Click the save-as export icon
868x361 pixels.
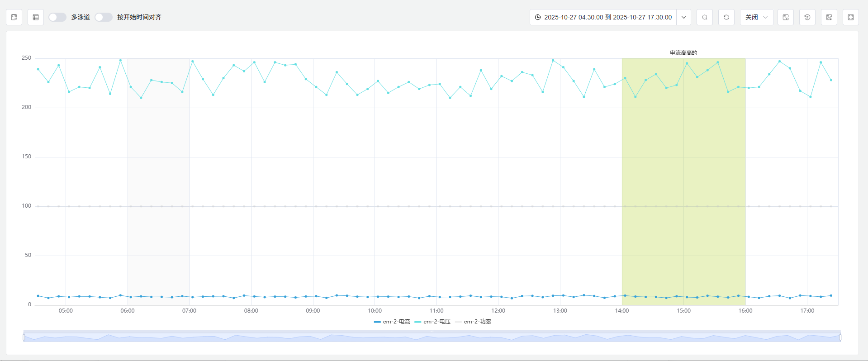(x=14, y=17)
